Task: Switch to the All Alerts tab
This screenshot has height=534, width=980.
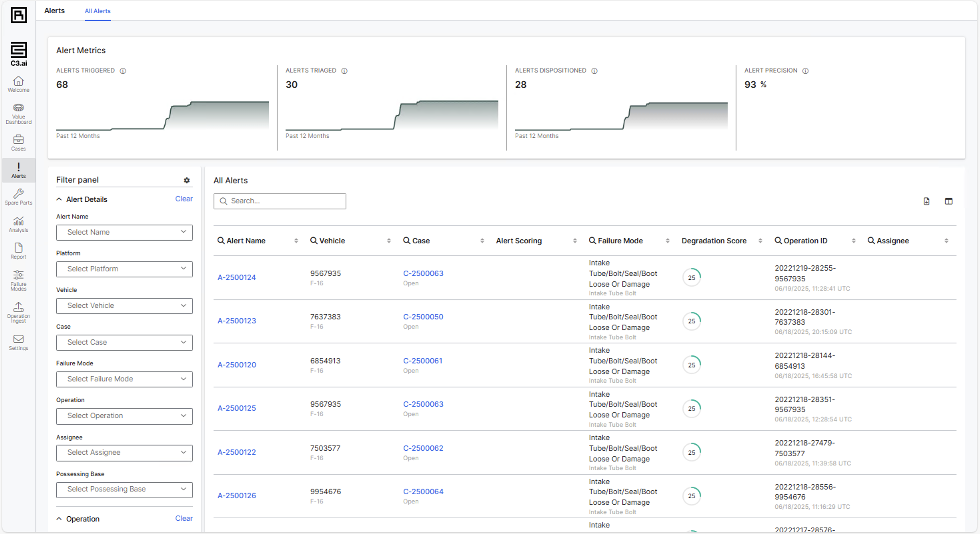Action: [x=97, y=11]
